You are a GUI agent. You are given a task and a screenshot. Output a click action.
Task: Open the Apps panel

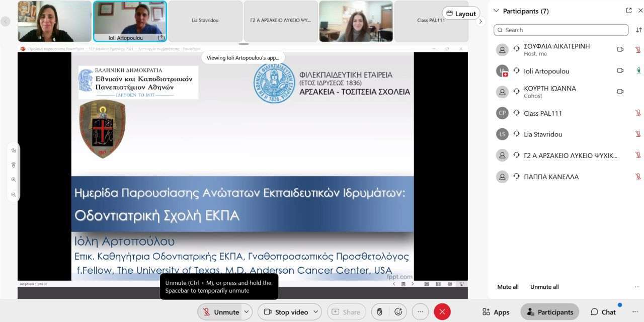coord(496,312)
